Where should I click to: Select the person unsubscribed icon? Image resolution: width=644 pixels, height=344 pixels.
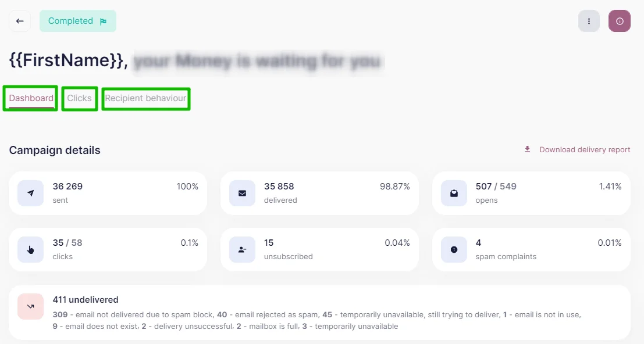point(243,249)
